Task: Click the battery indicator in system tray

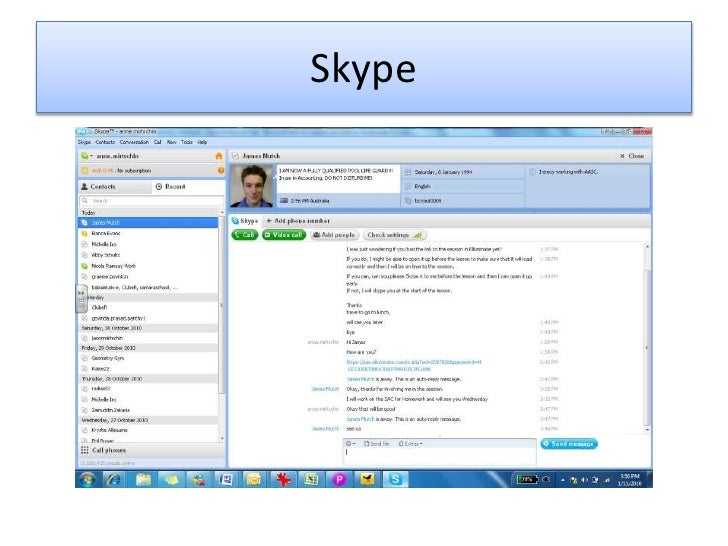Action: coord(527,479)
